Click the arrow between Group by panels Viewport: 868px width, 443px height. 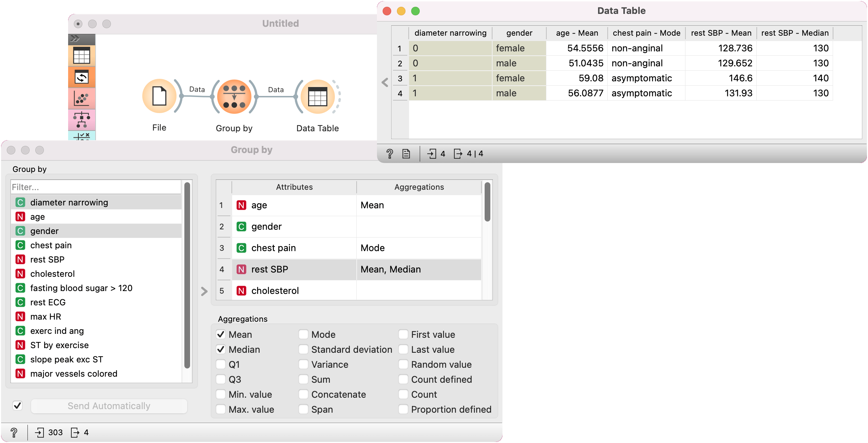click(204, 291)
